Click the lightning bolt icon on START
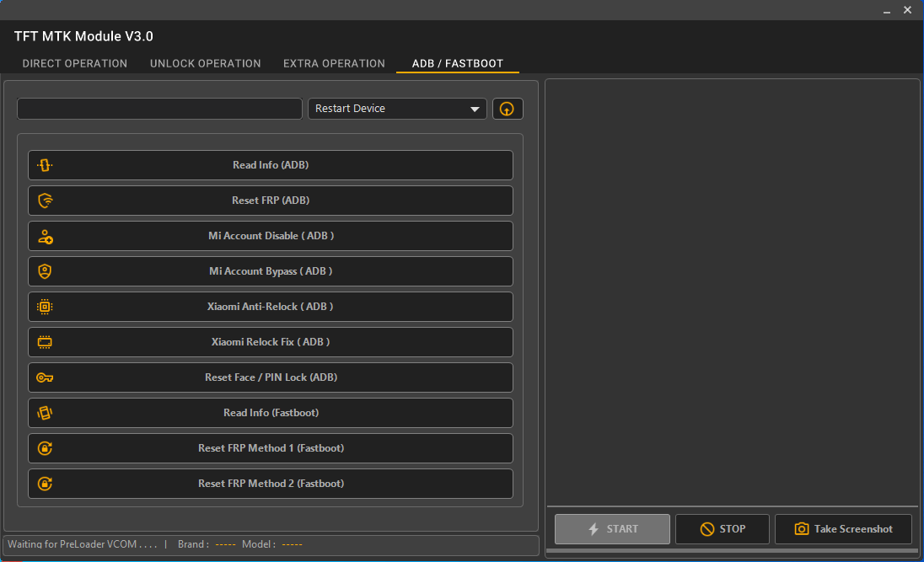 tap(592, 529)
